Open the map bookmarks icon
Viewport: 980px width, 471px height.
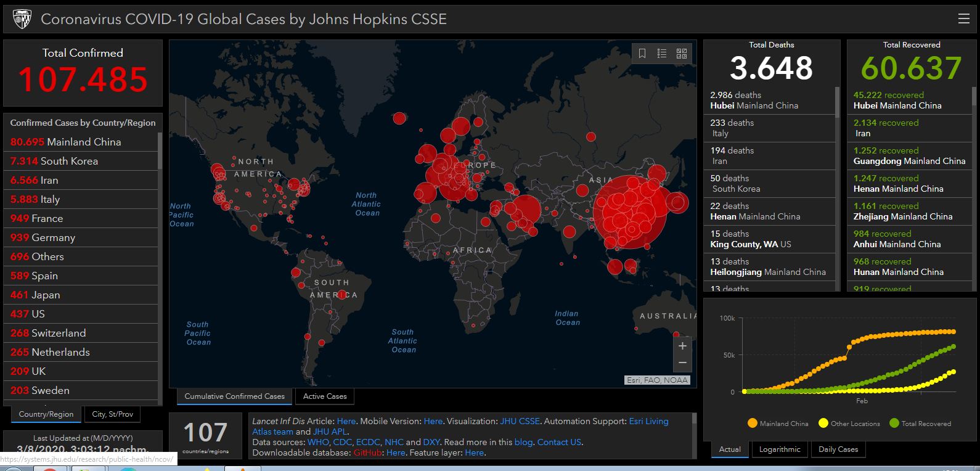click(642, 54)
